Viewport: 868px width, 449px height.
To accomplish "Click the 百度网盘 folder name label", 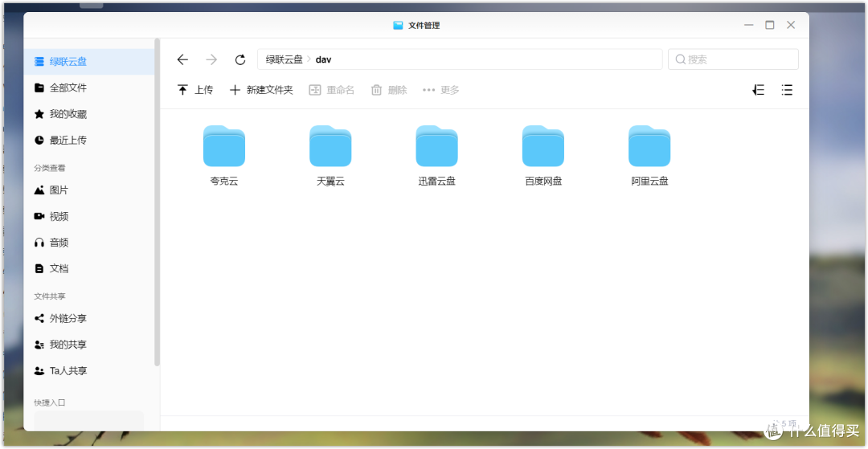I will [543, 181].
